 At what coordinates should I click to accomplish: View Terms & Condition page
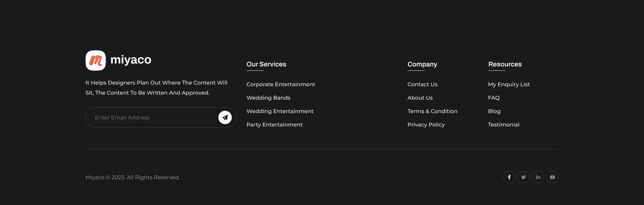click(x=432, y=111)
